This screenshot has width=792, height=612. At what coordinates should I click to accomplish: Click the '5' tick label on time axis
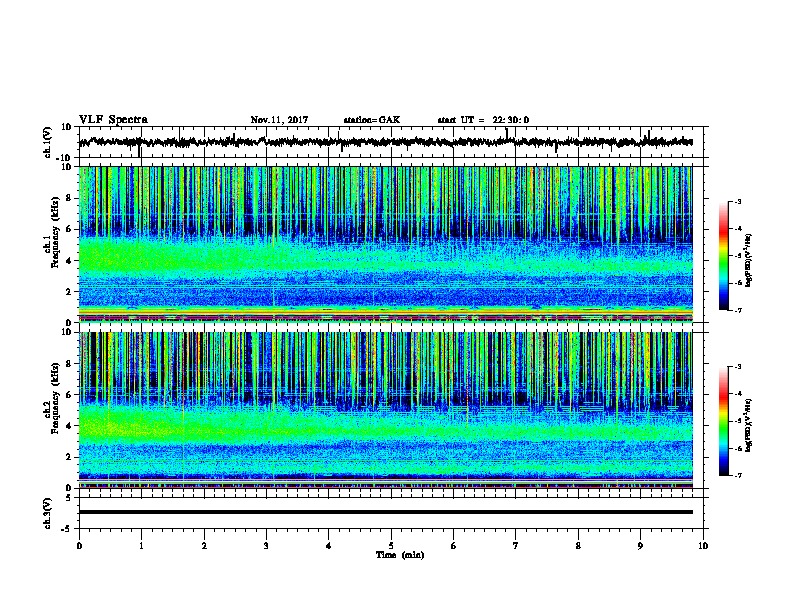[391, 546]
